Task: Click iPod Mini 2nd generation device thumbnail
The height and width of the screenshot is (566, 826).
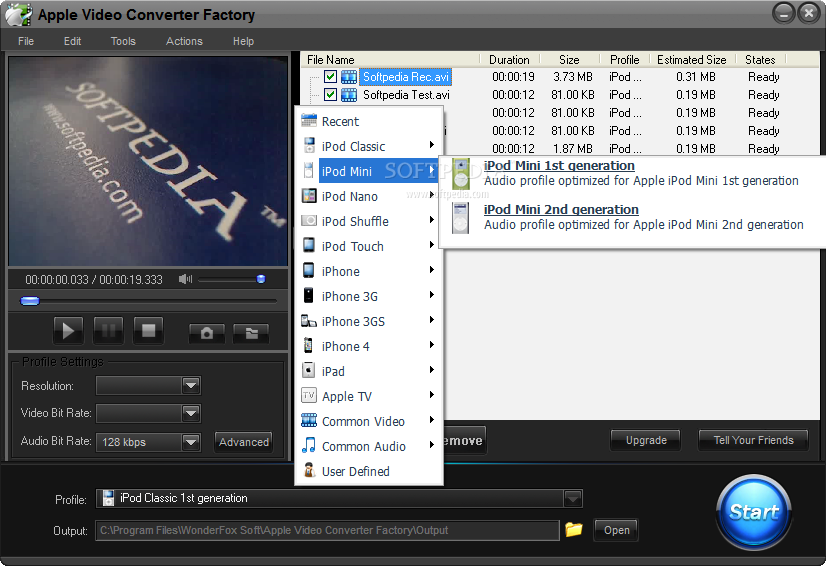Action: coord(460,218)
